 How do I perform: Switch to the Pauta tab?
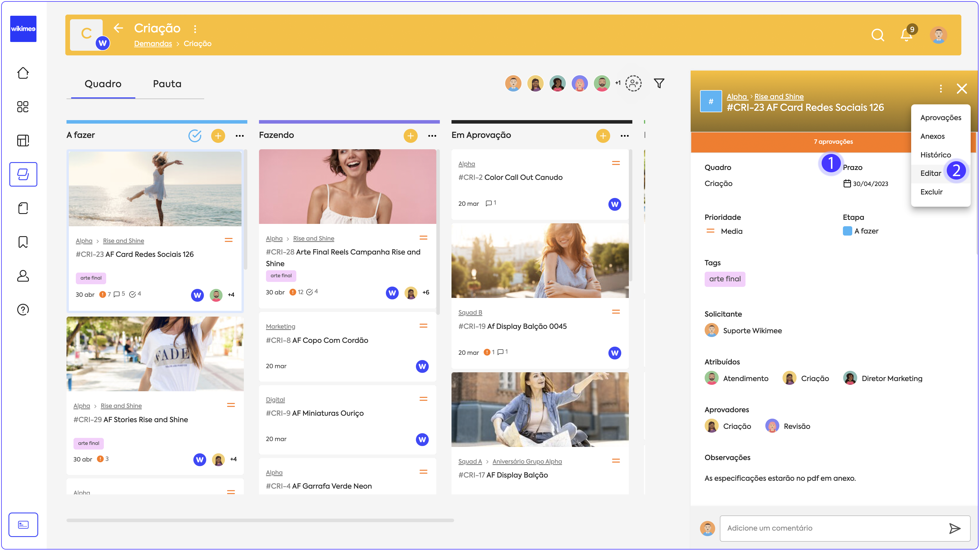click(167, 84)
